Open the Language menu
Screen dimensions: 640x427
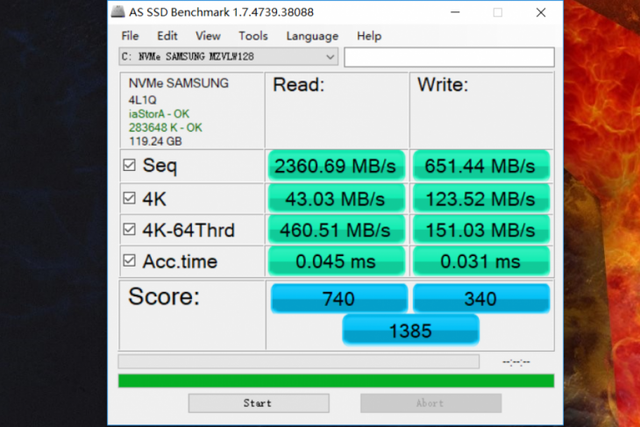pos(312,36)
